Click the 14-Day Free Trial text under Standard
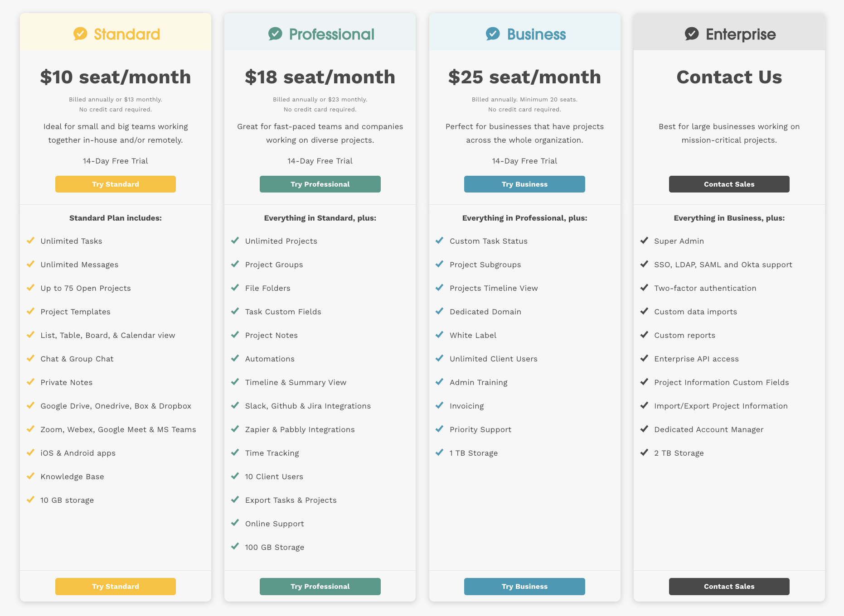The width and height of the screenshot is (844, 616). (115, 160)
